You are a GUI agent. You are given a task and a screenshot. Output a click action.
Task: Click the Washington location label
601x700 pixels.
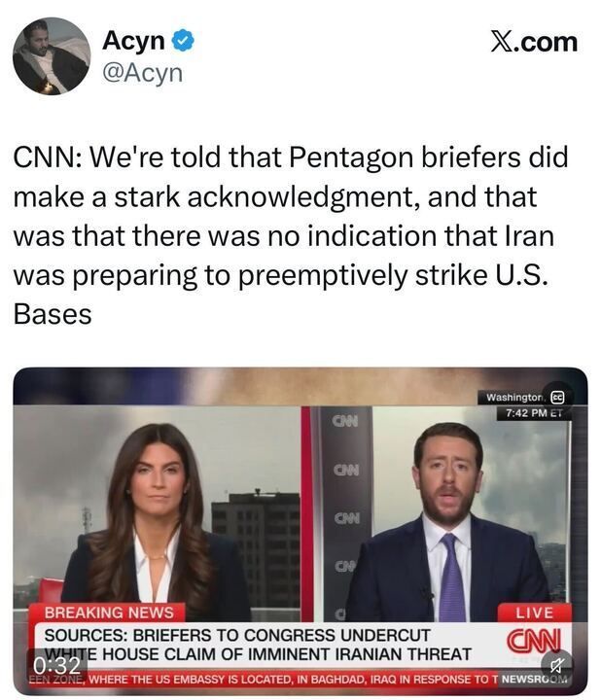click(x=514, y=397)
